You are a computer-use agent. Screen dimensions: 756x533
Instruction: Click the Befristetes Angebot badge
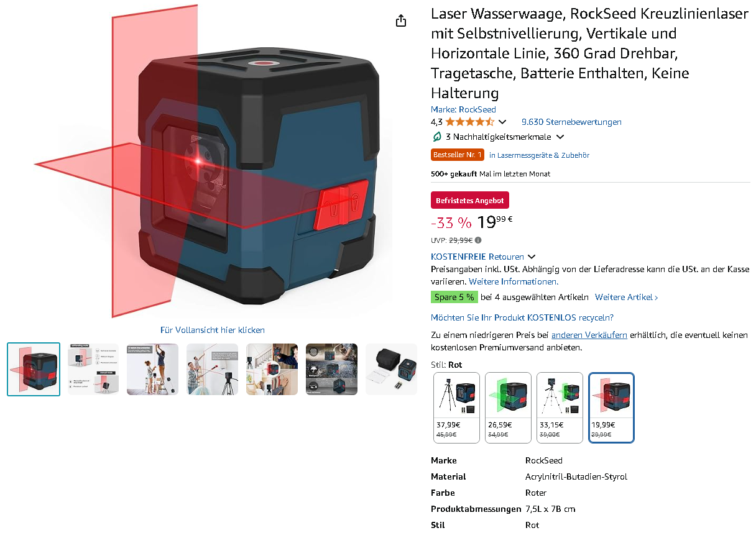470,200
